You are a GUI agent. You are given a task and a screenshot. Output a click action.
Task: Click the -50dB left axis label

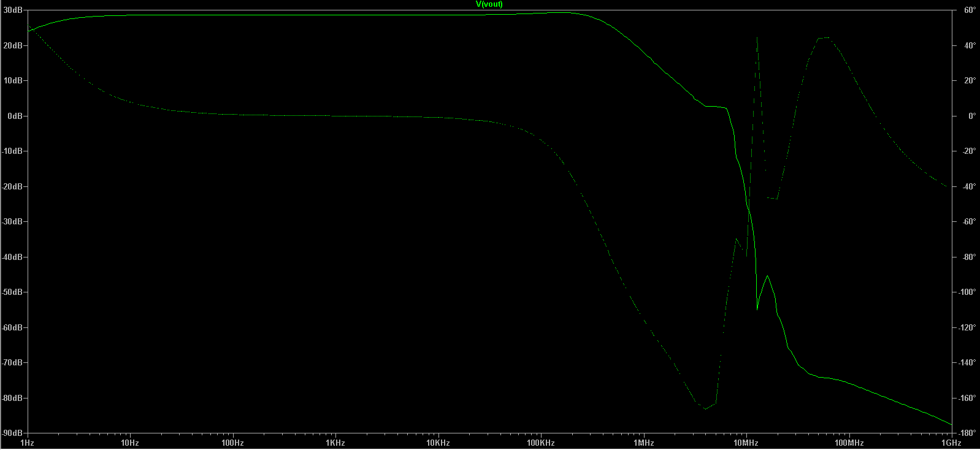(12, 292)
